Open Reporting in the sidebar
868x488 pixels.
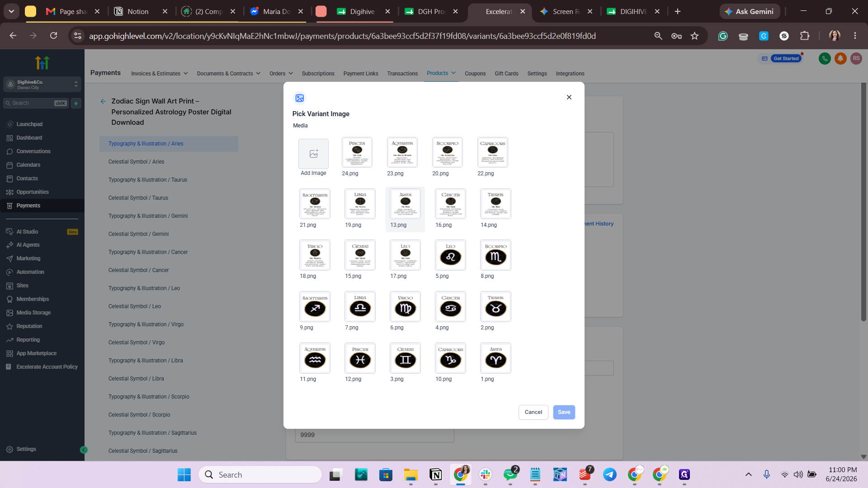(28, 340)
